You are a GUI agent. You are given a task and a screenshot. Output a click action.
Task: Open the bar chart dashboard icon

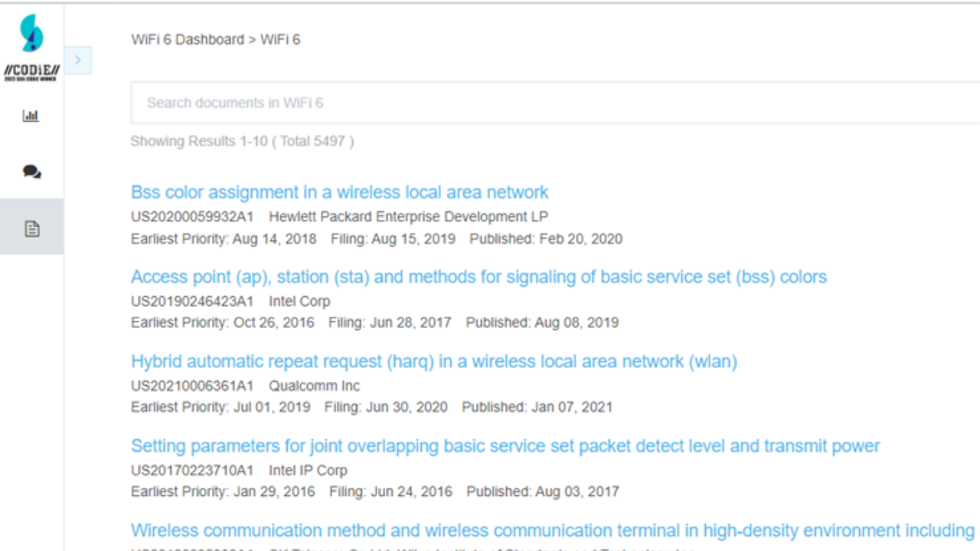tap(31, 116)
